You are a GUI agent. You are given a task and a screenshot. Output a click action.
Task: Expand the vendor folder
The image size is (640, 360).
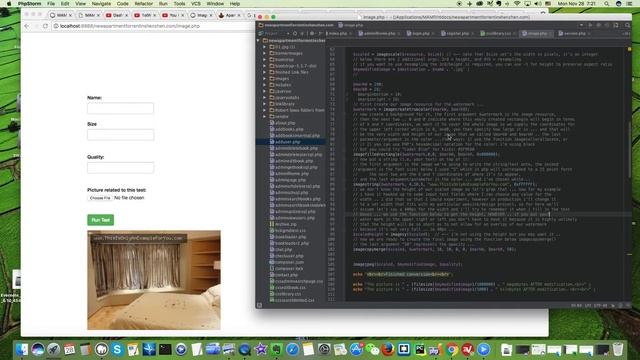tap(264, 116)
